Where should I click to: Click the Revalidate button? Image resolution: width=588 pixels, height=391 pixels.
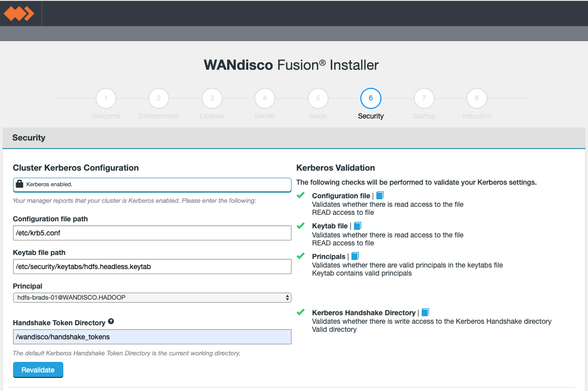(x=38, y=369)
